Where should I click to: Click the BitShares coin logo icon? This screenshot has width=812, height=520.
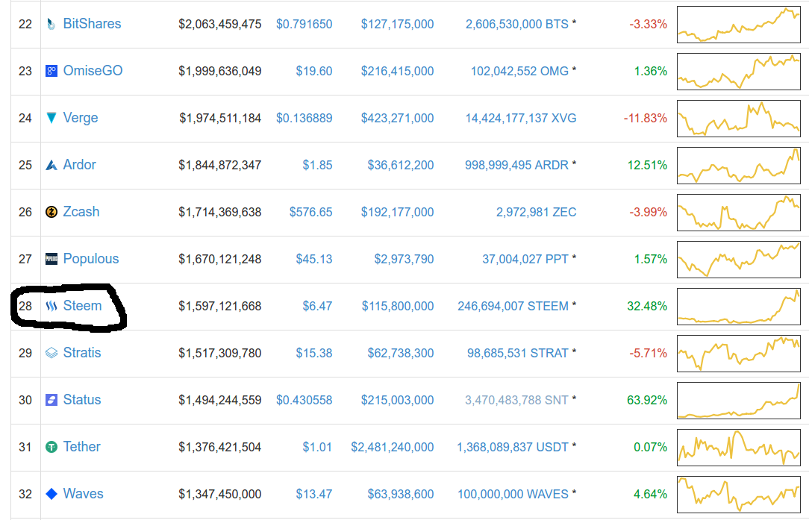click(x=51, y=24)
